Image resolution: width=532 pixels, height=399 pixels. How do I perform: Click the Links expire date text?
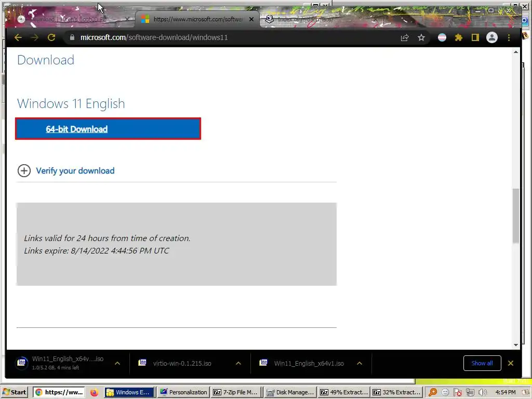click(96, 251)
